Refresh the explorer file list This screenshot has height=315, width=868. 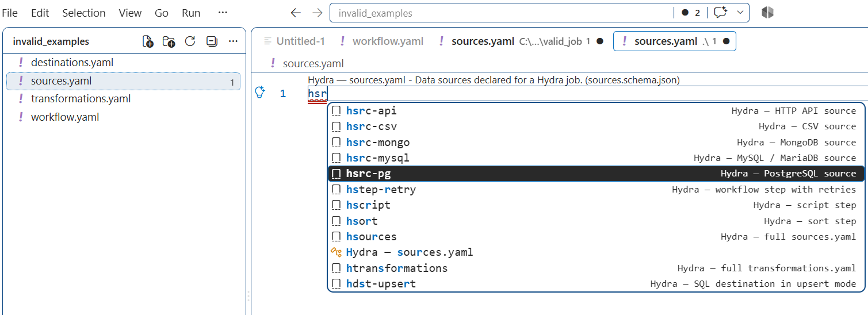pyautogui.click(x=190, y=41)
